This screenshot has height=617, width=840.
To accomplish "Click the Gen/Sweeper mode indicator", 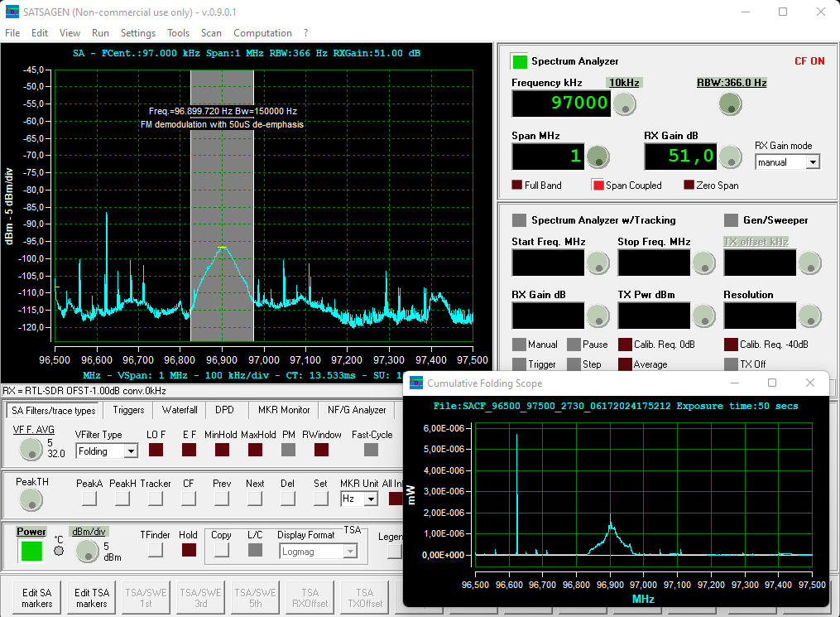I will point(731,220).
